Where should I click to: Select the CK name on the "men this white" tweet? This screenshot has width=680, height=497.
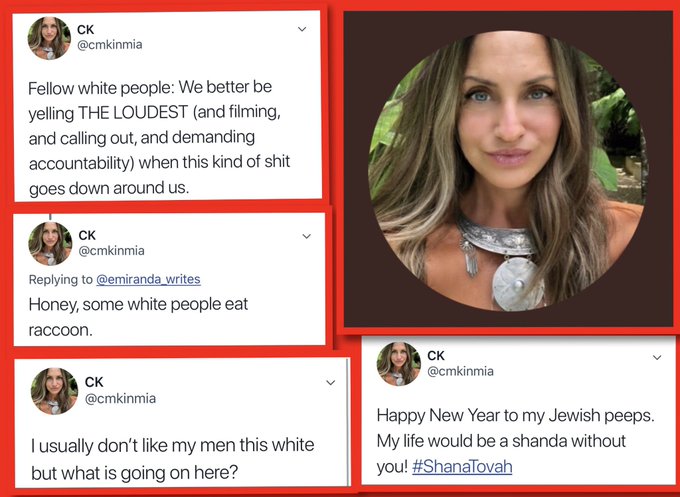tap(94, 382)
